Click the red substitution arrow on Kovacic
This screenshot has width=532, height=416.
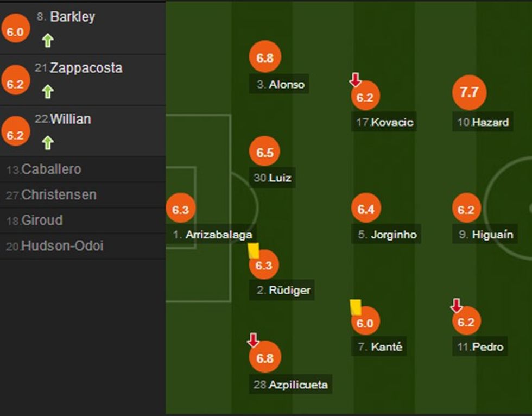pyautogui.click(x=355, y=80)
